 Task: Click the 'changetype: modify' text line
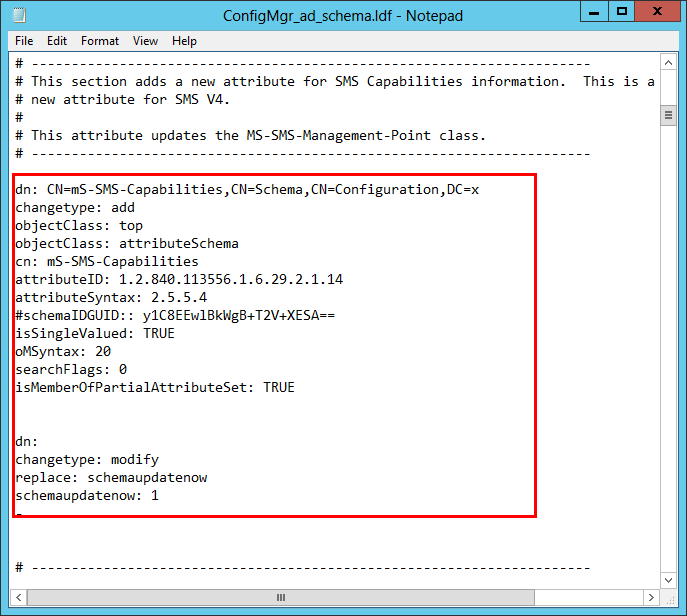coord(87,459)
